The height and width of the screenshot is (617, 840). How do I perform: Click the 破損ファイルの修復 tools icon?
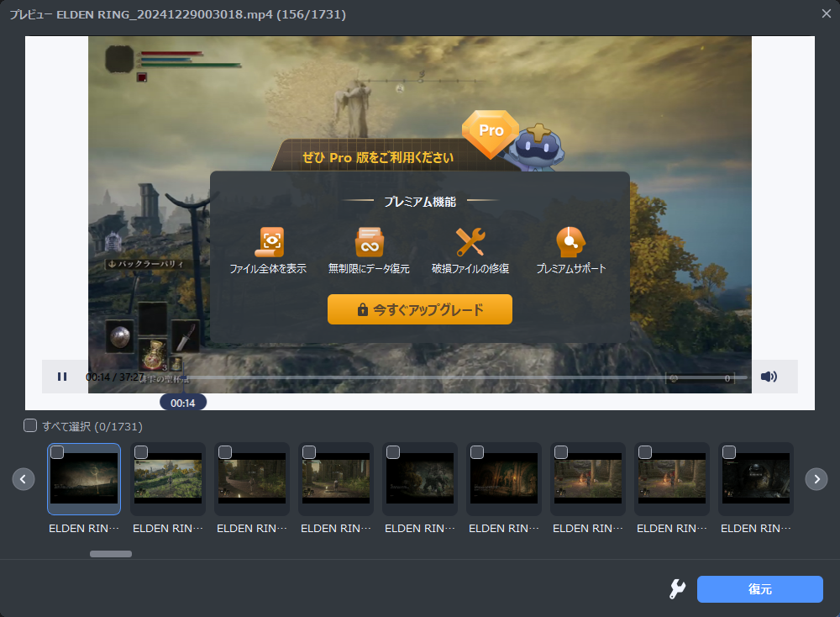470,242
